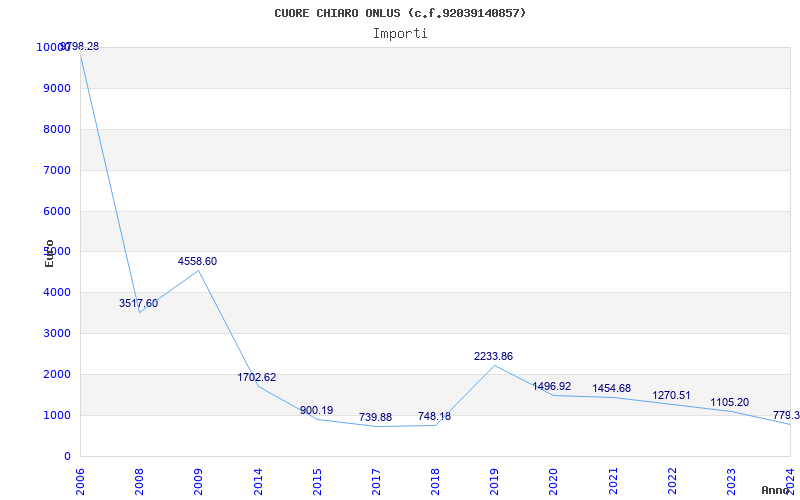This screenshot has width=800, height=500.
Task: Click the line peak at 2009
Action: tap(198, 270)
